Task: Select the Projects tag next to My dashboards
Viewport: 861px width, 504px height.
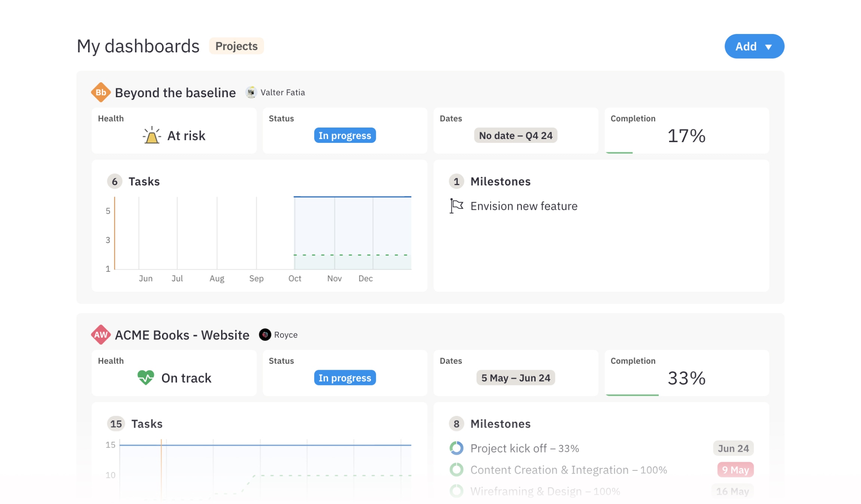Action: (x=236, y=46)
